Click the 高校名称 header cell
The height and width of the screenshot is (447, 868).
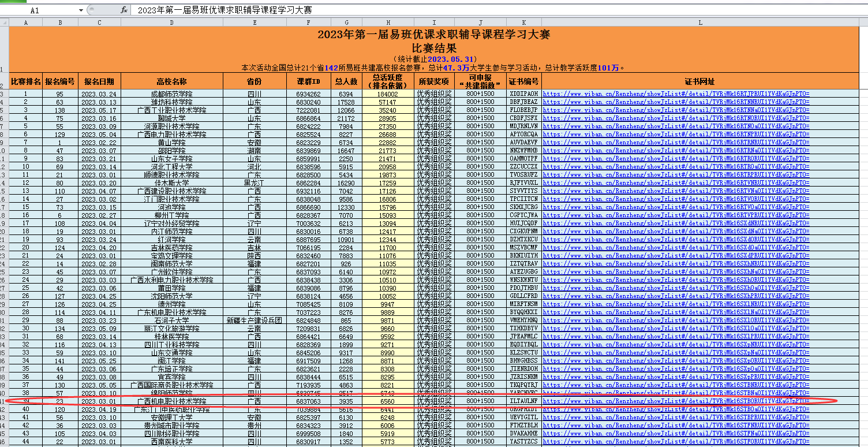[x=171, y=81]
